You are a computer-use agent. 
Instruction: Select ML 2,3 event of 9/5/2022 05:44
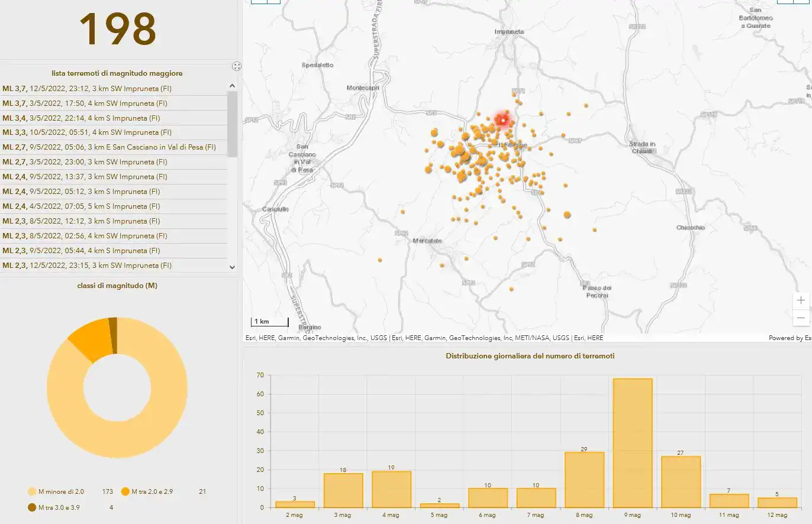[x=114, y=251]
